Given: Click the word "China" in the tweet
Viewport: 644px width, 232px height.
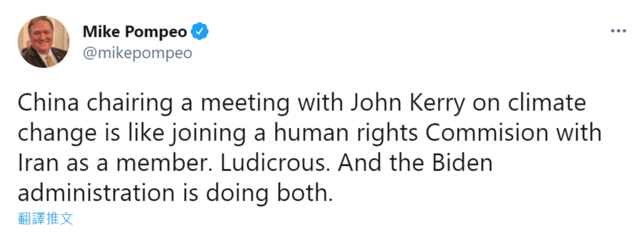Looking at the screenshot, I should pos(42,104).
